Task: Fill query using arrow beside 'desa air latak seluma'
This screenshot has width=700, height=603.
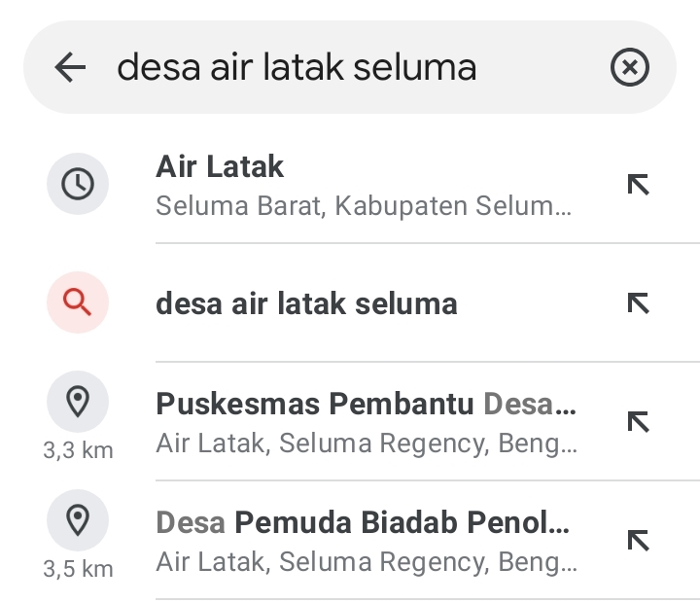Action: [x=639, y=303]
